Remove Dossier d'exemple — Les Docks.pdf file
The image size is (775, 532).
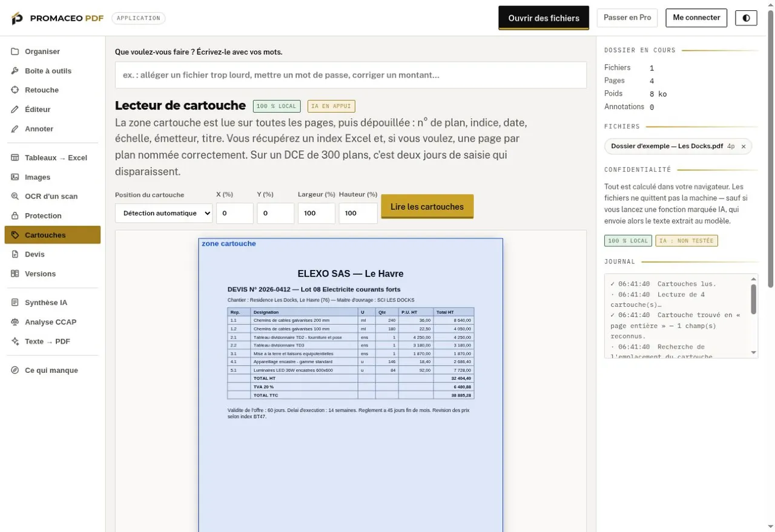[744, 146]
